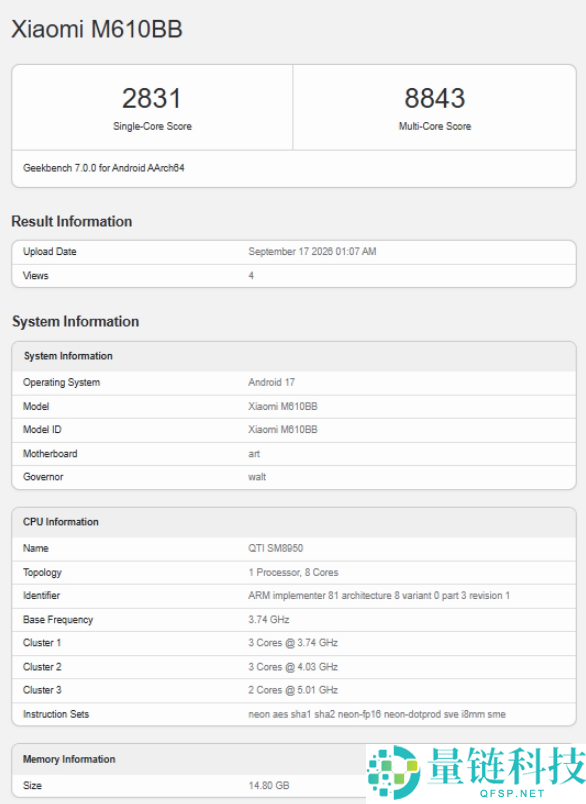Click the CPU Name label

35,548
